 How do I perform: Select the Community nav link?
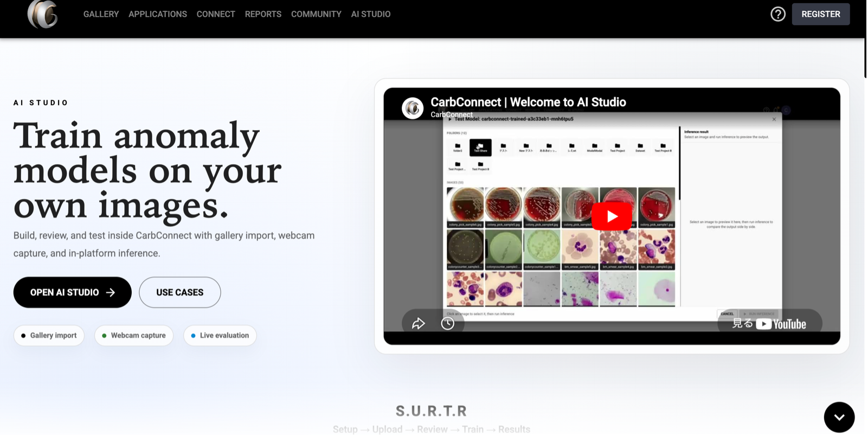(x=317, y=14)
